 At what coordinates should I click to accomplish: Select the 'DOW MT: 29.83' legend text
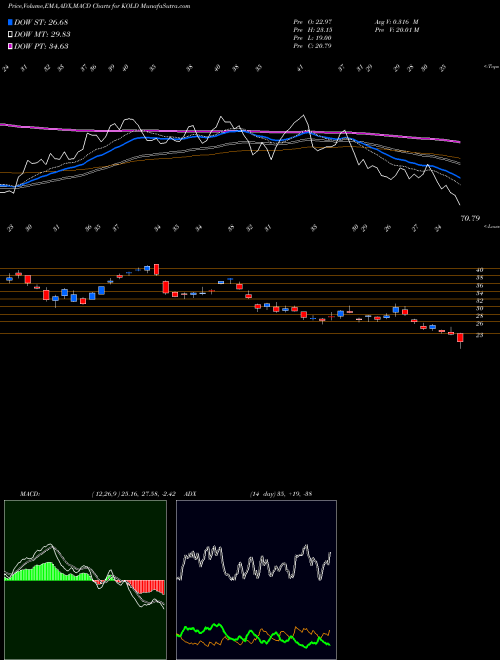42,35
